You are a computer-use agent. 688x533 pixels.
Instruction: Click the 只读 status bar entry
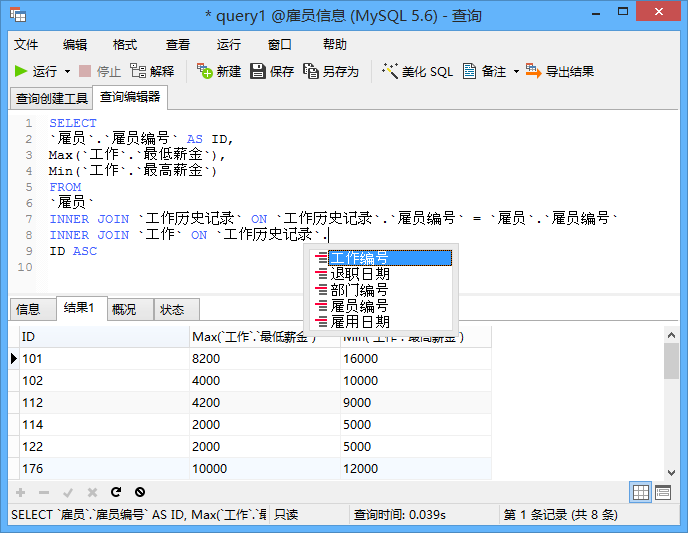[286, 514]
